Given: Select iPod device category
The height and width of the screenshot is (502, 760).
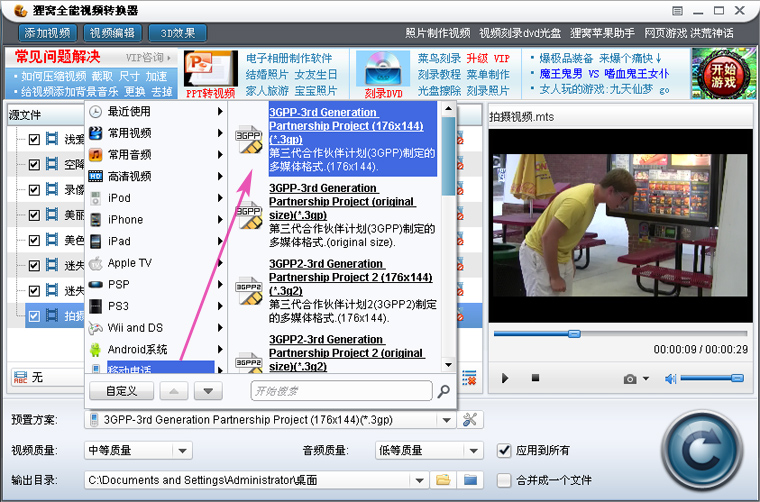Looking at the screenshot, I should [x=156, y=198].
